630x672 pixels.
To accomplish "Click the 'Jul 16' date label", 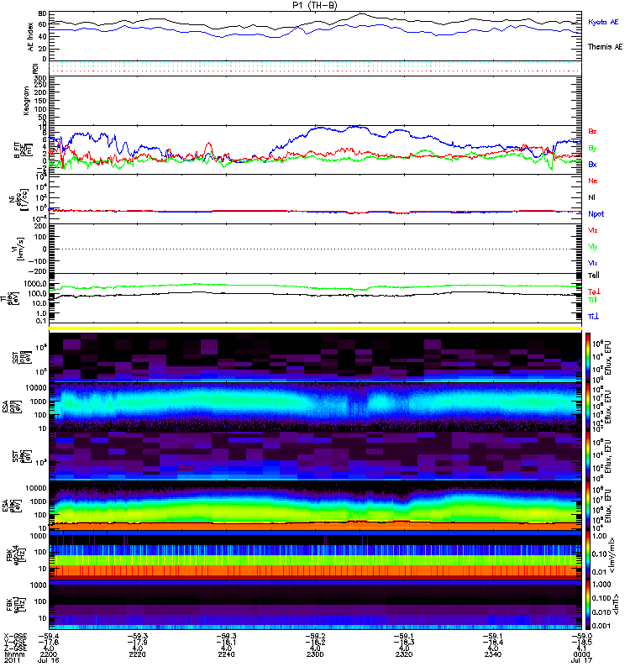I will (49, 660).
